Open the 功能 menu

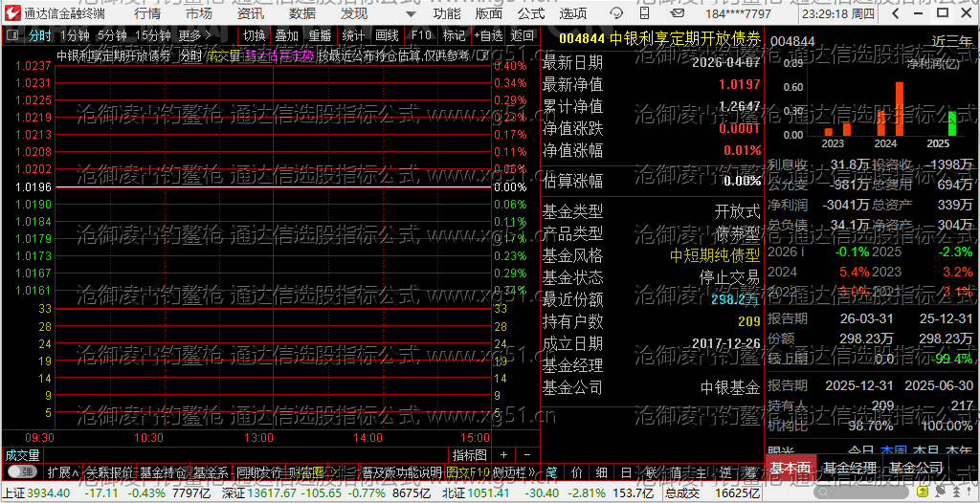pyautogui.click(x=447, y=13)
